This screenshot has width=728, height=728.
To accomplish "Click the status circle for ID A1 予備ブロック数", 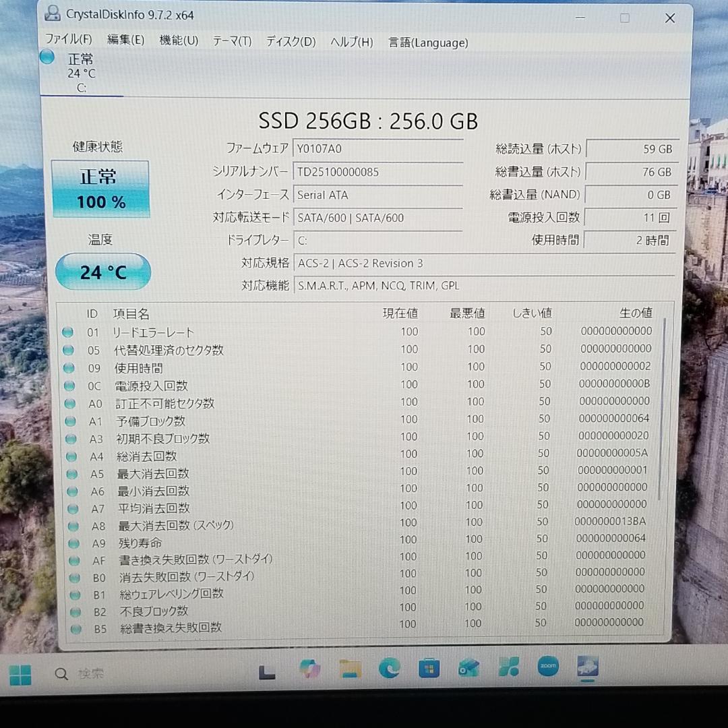I will tap(70, 421).
